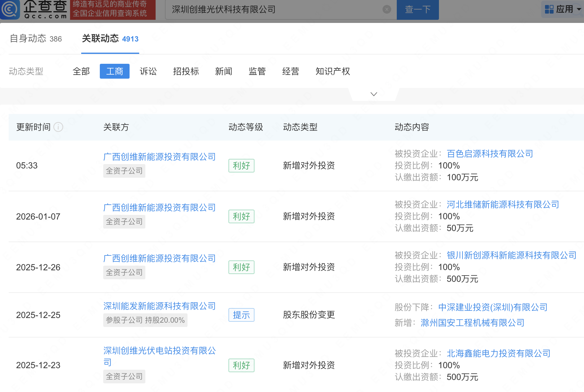584x392 pixels.
Task: Select the 诉讼 filter
Action: [x=148, y=71]
